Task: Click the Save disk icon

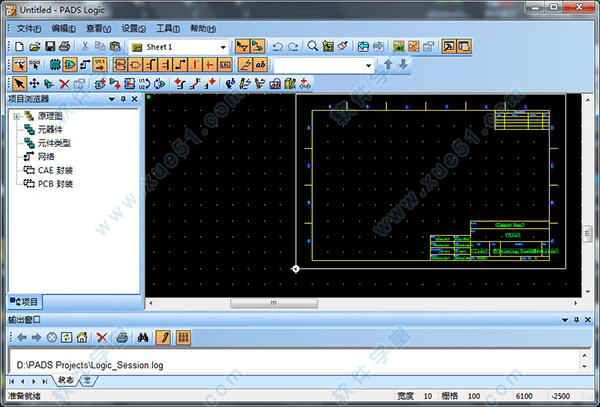Action: pyautogui.click(x=49, y=47)
